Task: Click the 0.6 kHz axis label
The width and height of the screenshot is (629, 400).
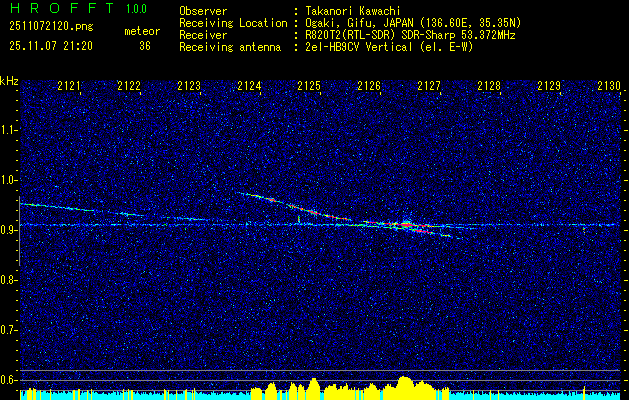Action: tap(8, 380)
